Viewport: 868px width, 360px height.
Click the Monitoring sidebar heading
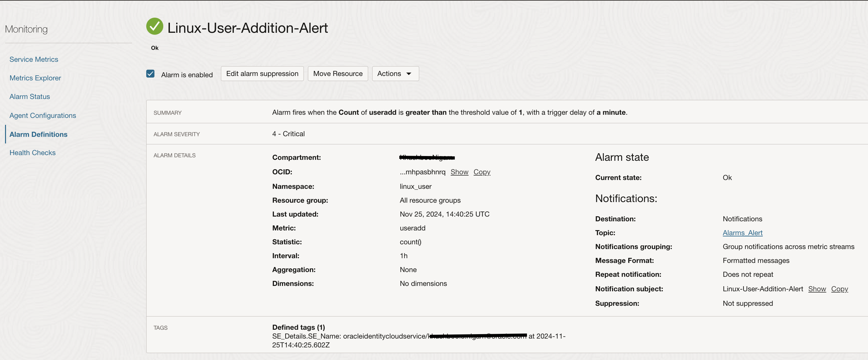[x=26, y=29]
